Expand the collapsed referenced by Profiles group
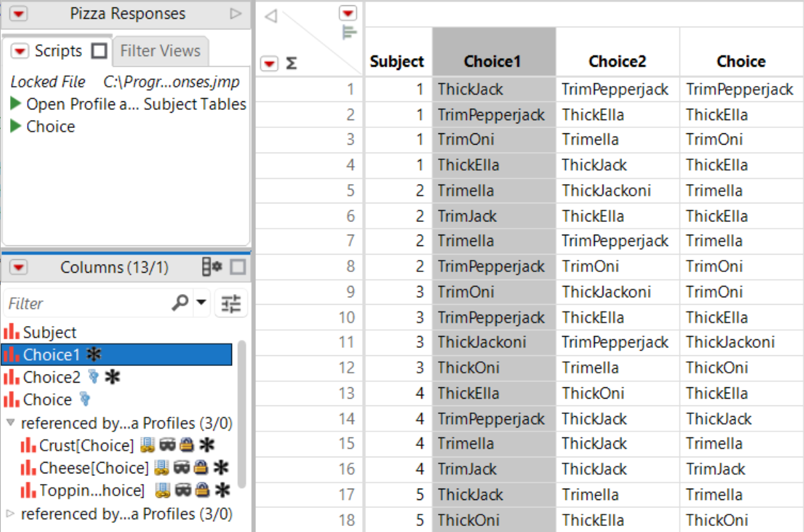Image resolution: width=804 pixels, height=532 pixels. [x=10, y=514]
